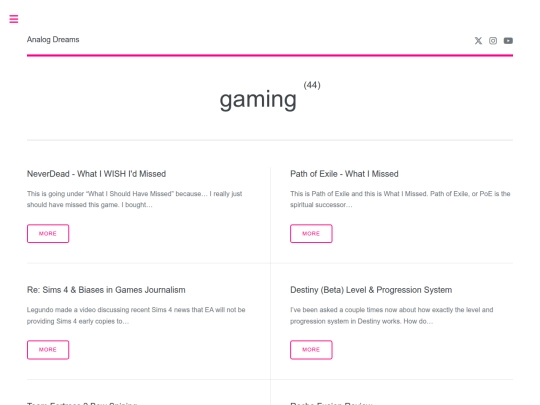The width and height of the screenshot is (540, 405).
Task: Open the X (Twitter) social icon
Action: tap(478, 41)
